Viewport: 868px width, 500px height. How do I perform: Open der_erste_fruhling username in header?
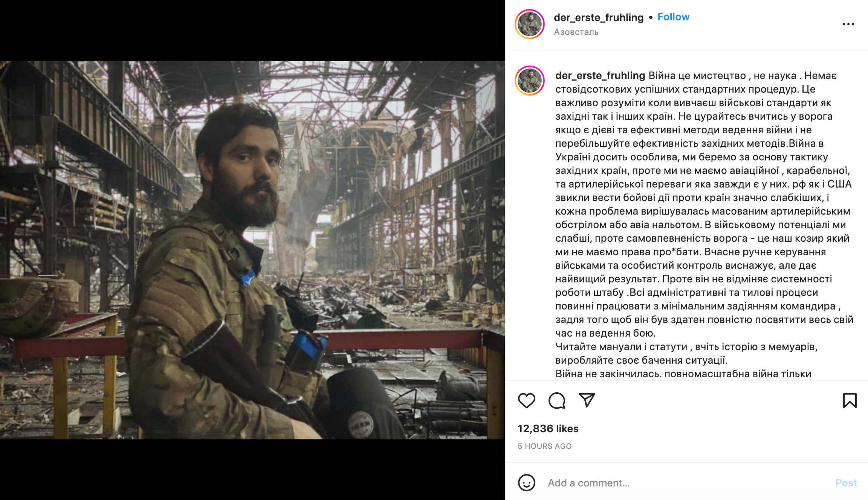[599, 17]
